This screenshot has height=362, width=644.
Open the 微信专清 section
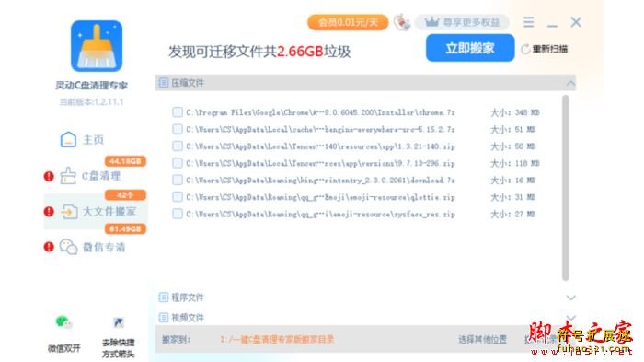pyautogui.click(x=104, y=247)
